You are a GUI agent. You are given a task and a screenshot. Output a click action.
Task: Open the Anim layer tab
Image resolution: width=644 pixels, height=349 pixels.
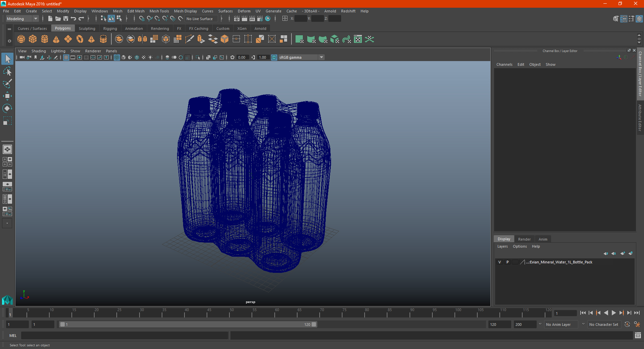click(543, 239)
